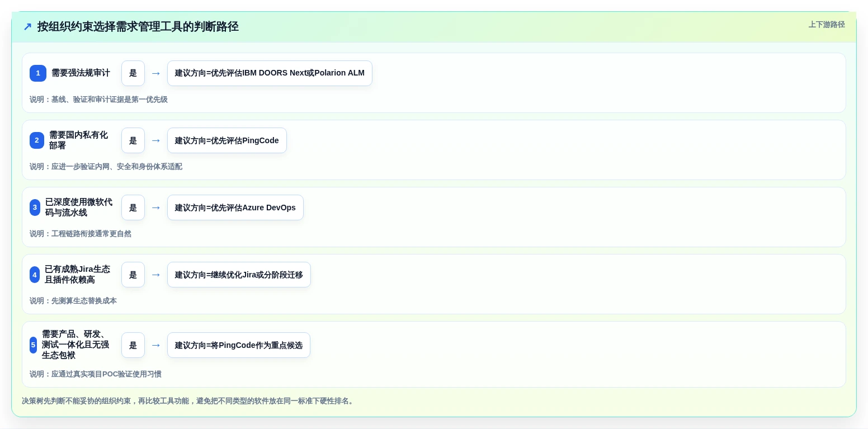Select the condition 已深度使用微软代码与流水线
868x429 pixels.
78,208
